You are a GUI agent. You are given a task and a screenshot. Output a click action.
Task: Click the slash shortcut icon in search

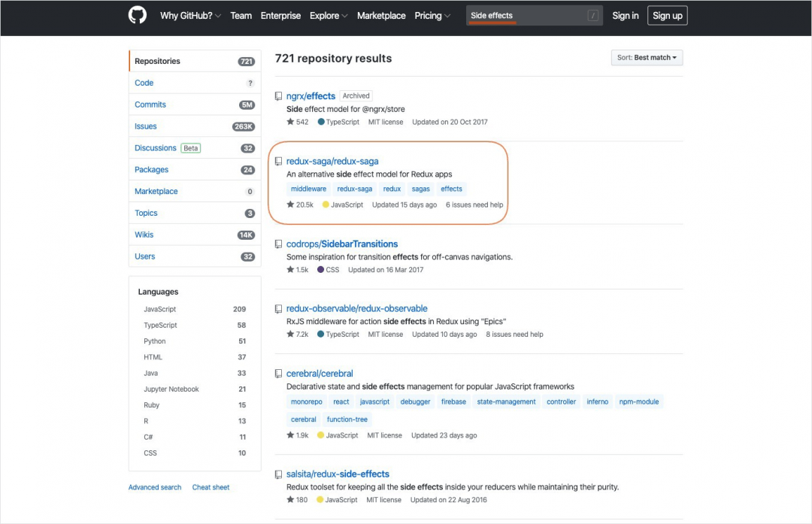click(x=593, y=16)
